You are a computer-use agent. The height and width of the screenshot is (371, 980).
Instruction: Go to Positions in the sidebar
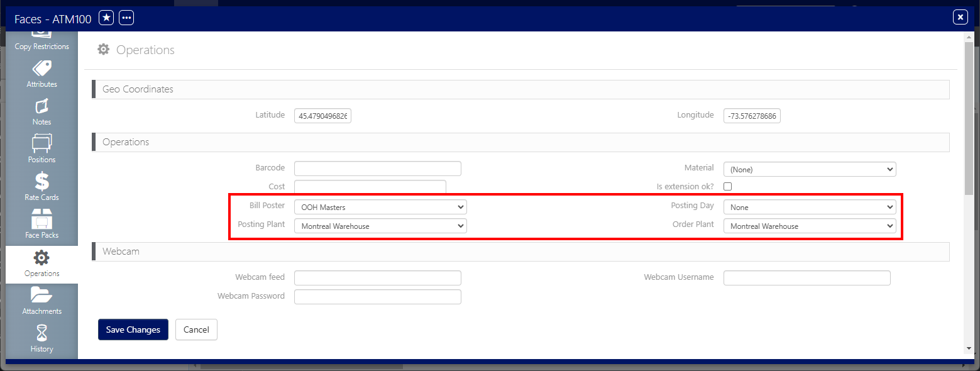click(x=41, y=144)
